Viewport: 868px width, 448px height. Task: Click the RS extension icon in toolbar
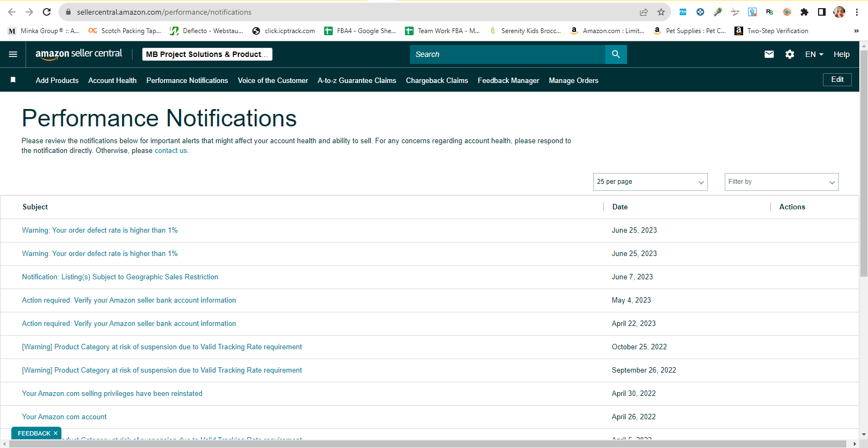click(770, 12)
